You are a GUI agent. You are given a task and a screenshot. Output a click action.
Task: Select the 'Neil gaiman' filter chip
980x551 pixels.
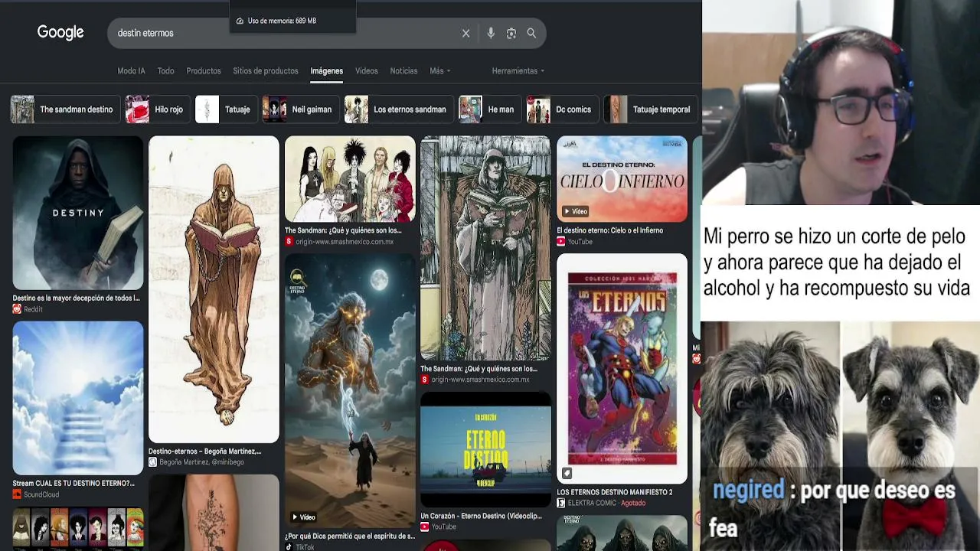[301, 109]
